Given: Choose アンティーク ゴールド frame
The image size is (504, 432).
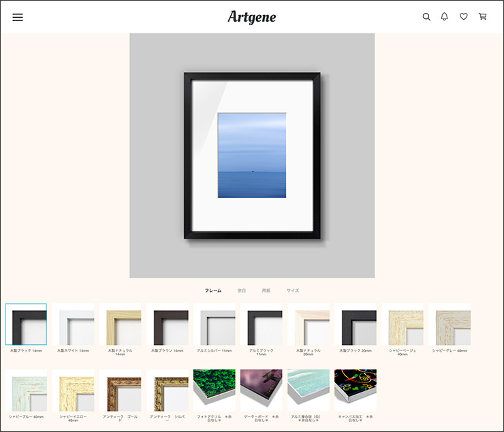Looking at the screenshot, I should [x=121, y=390].
